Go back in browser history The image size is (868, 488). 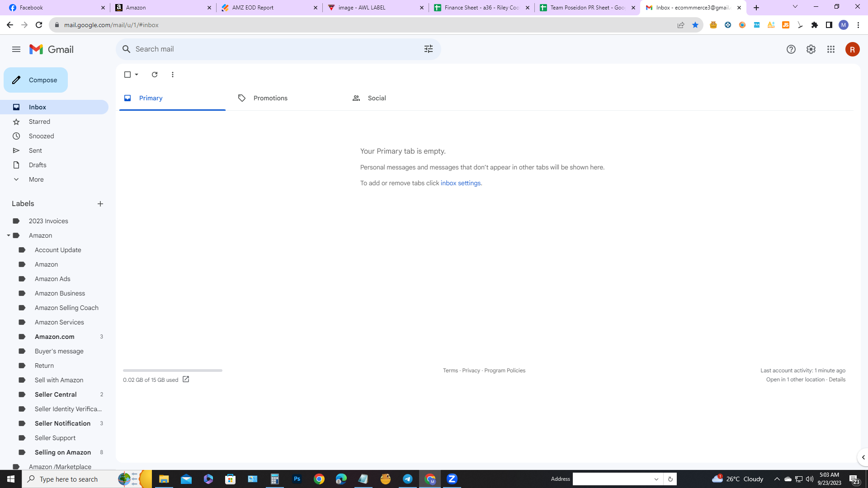(x=10, y=25)
